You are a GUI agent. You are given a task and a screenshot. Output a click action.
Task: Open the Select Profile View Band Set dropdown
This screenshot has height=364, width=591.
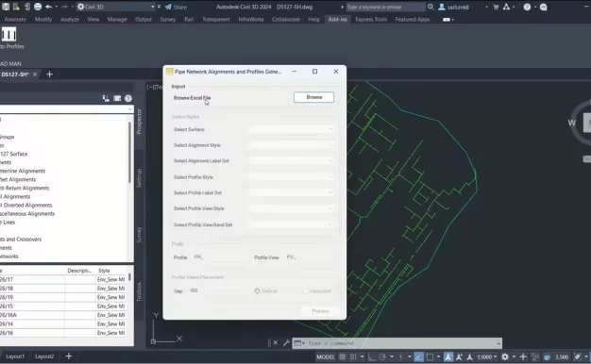click(291, 224)
